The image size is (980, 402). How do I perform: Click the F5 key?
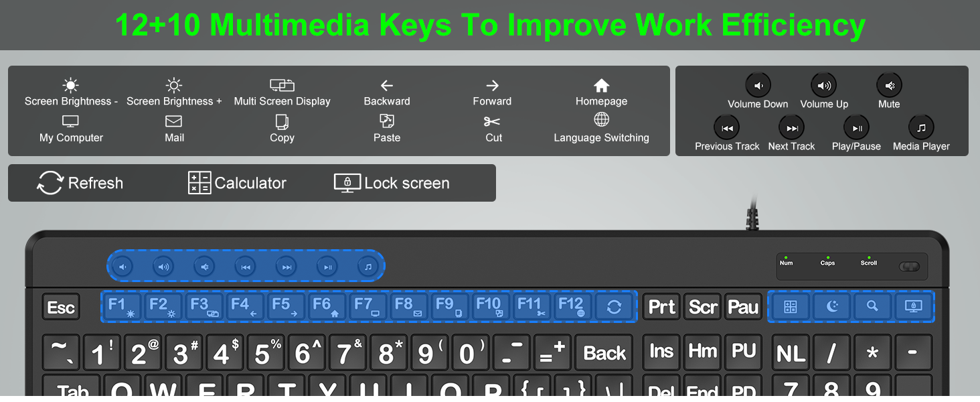(286, 307)
